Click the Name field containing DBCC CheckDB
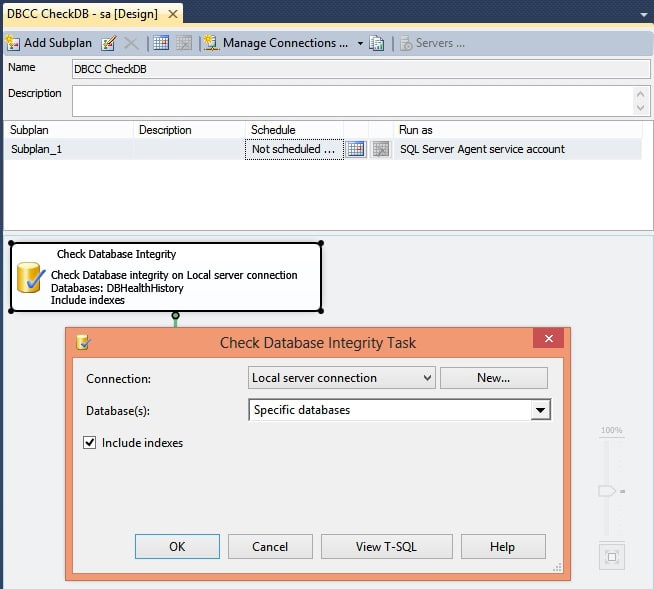This screenshot has height=589, width=654. coord(361,69)
